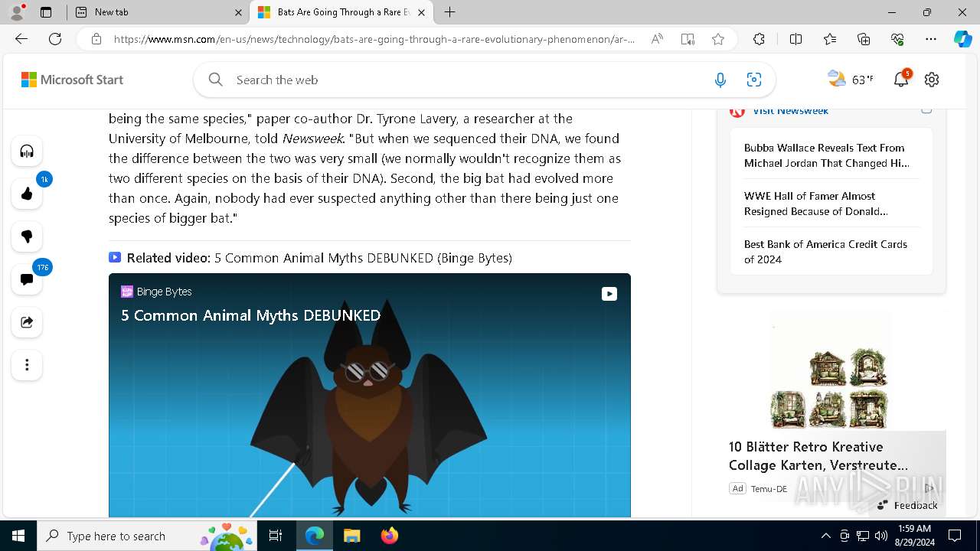Go to Microsoft Start home
This screenshot has height=551, width=980.
72,80
